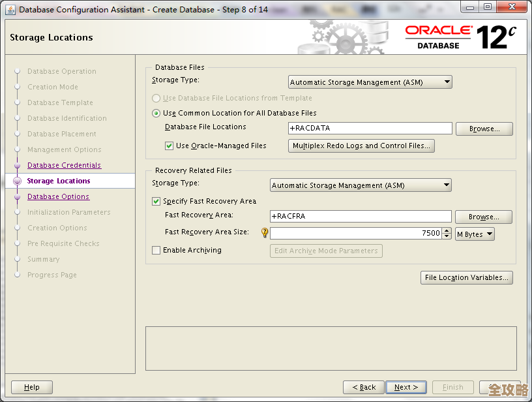Increase Fast Recovery Area Size with the up stepper
This screenshot has width=532, height=402.
tap(445, 229)
